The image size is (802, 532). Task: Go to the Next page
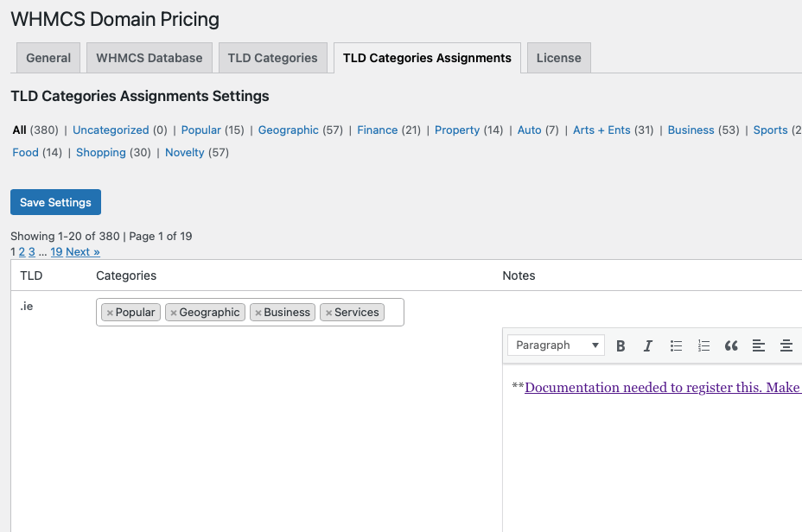coord(83,252)
